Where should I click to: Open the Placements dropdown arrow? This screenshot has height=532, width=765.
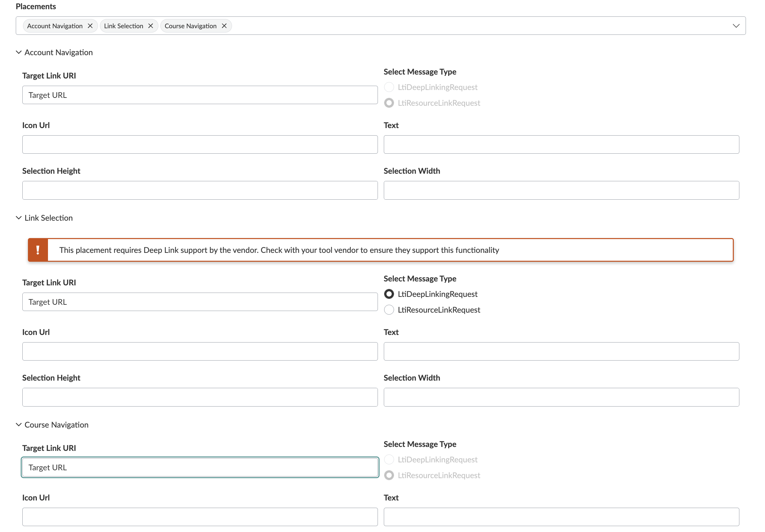(736, 26)
